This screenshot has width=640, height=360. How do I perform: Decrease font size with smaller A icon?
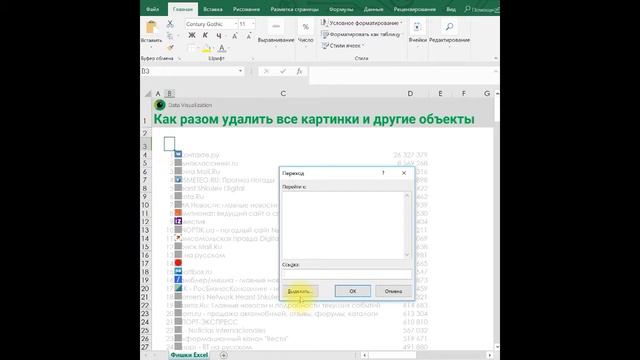coord(249,36)
